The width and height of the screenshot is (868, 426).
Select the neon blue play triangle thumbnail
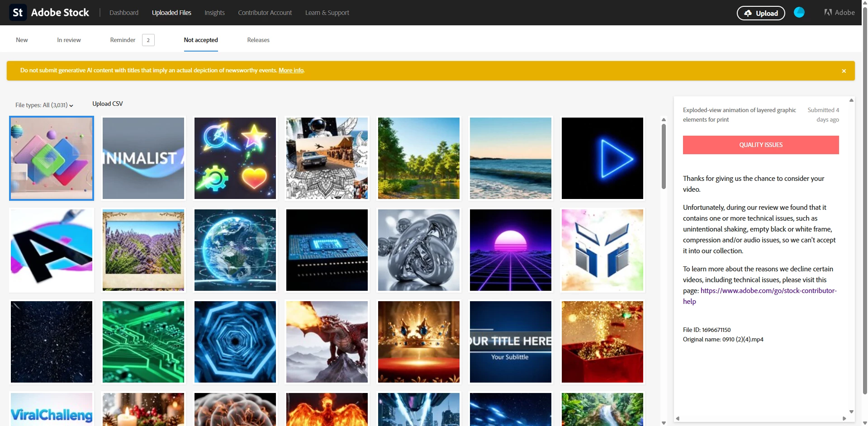tap(602, 158)
